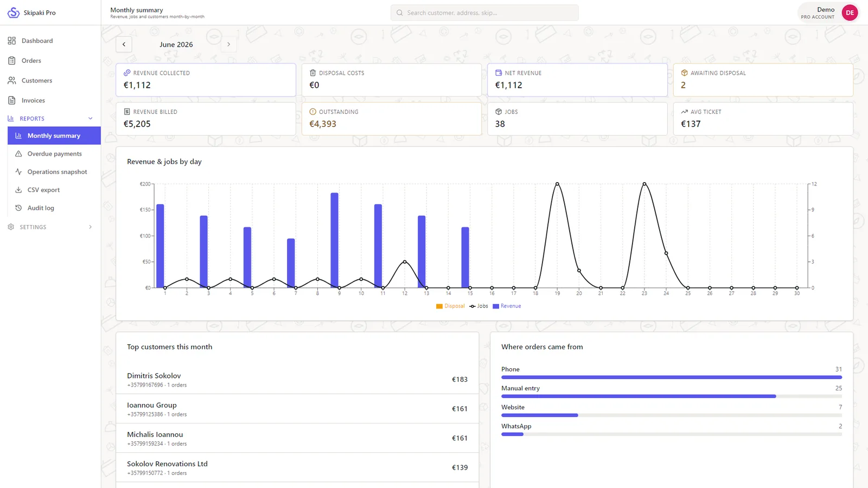The image size is (868, 488).
Task: Click the Website orders progress bar
Action: click(x=672, y=415)
